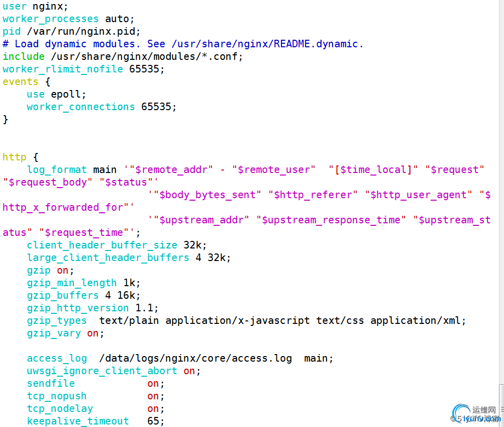The width and height of the screenshot is (504, 427).
Task: Click 'client_header_buffer_size 32k;' line
Action: tap(117, 245)
